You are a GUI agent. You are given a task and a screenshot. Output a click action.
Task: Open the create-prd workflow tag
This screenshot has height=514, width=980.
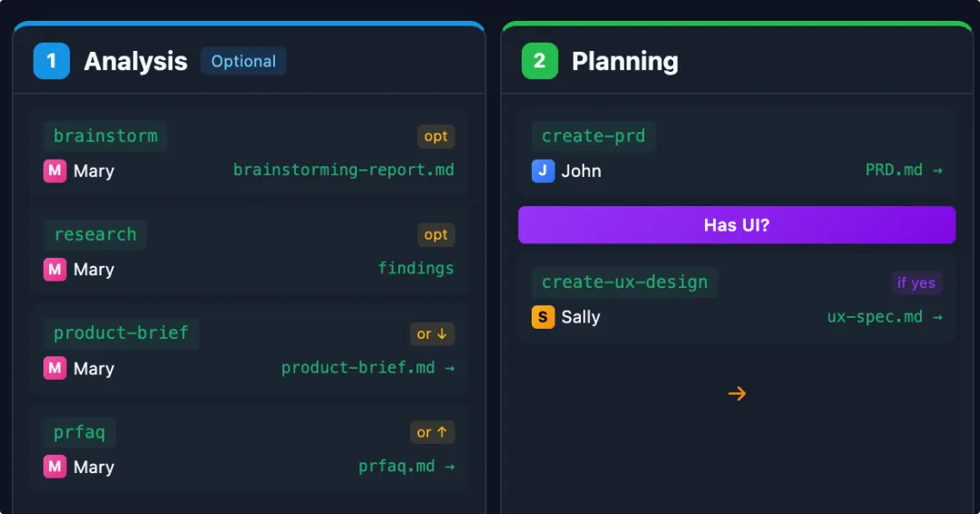(x=593, y=136)
